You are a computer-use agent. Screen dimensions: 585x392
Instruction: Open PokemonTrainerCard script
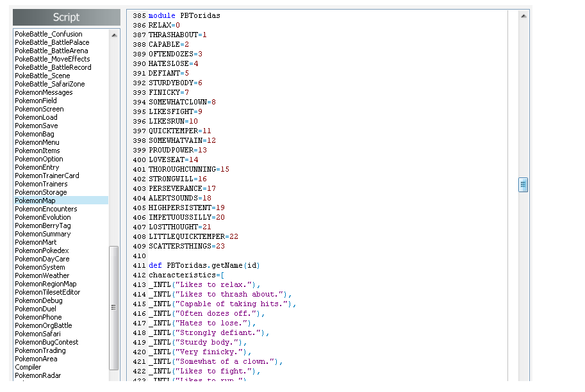coord(47,176)
